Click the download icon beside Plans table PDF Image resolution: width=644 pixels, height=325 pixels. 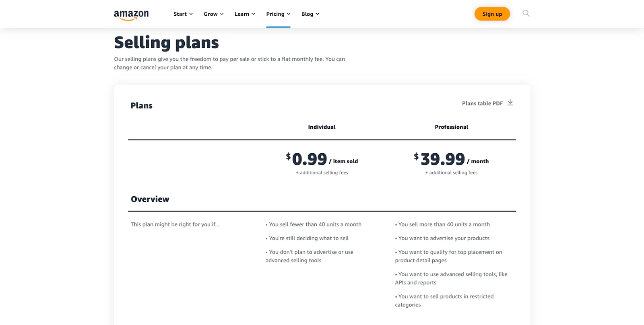(x=510, y=103)
